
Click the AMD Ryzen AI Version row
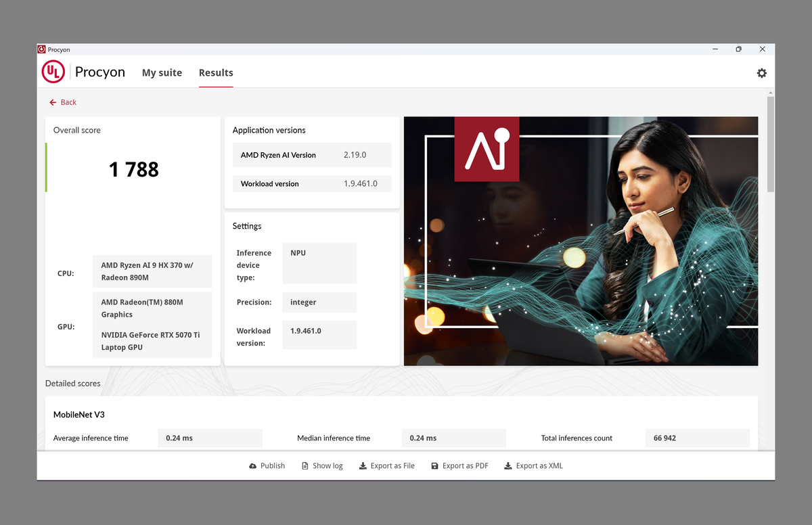[312, 155]
